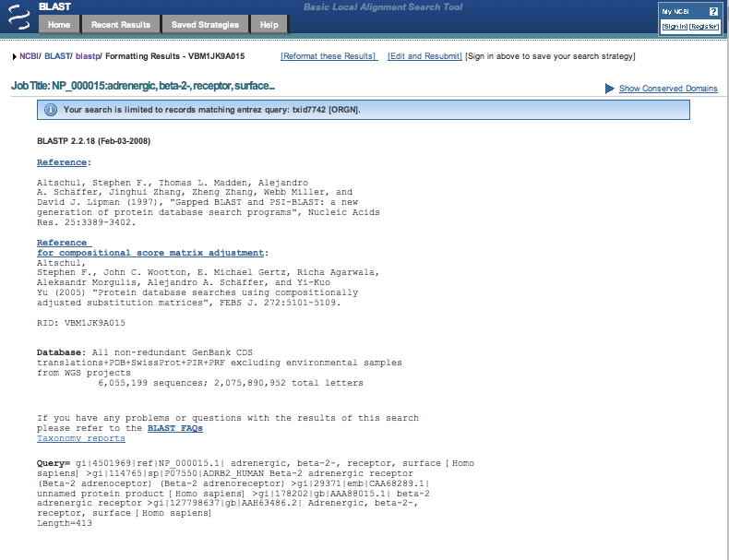729x560 pixels.
Task: Open the Saved Strategies tab
Action: pos(205,25)
